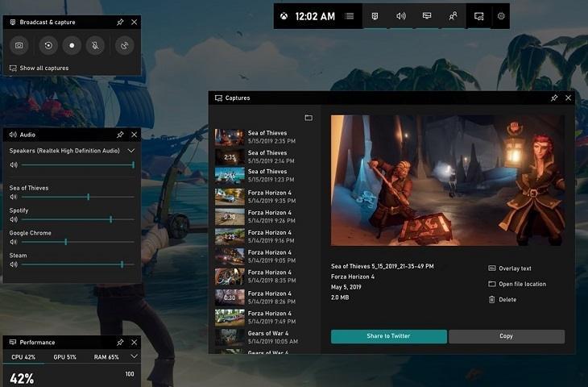This screenshot has height=387, width=588.
Task: Toggle Audio widget from the top bar
Action: [x=401, y=16]
